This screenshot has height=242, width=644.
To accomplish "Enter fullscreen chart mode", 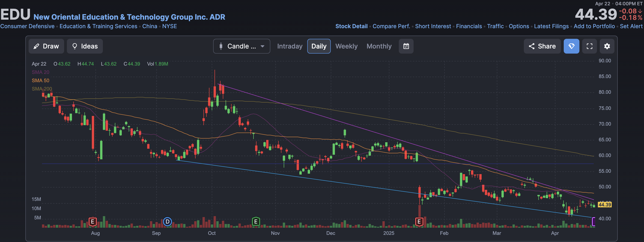I will click(590, 46).
